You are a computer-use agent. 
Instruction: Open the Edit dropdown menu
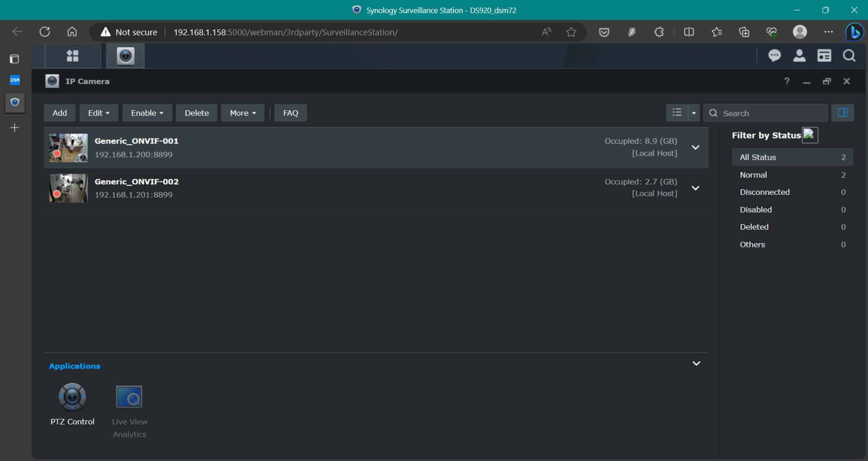[98, 113]
